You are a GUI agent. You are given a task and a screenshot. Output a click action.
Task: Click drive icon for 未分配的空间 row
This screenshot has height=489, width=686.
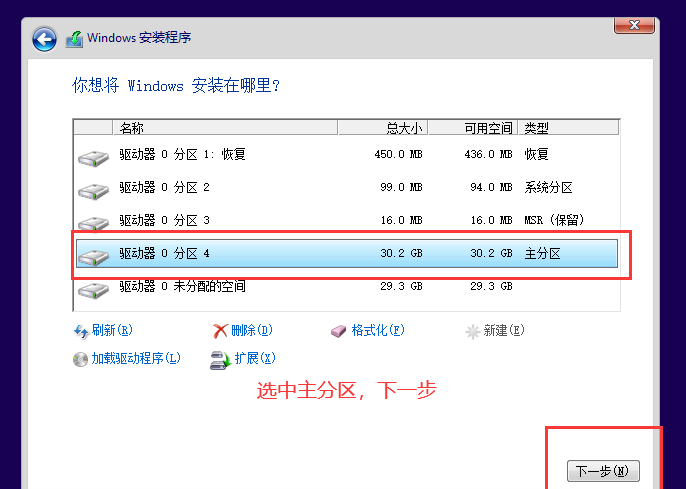[94, 290]
